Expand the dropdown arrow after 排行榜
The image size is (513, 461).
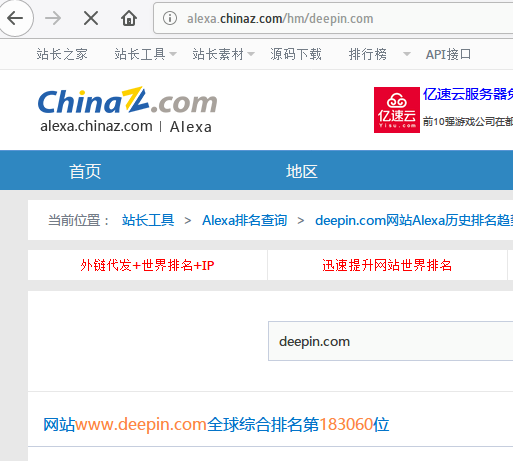click(x=407, y=54)
